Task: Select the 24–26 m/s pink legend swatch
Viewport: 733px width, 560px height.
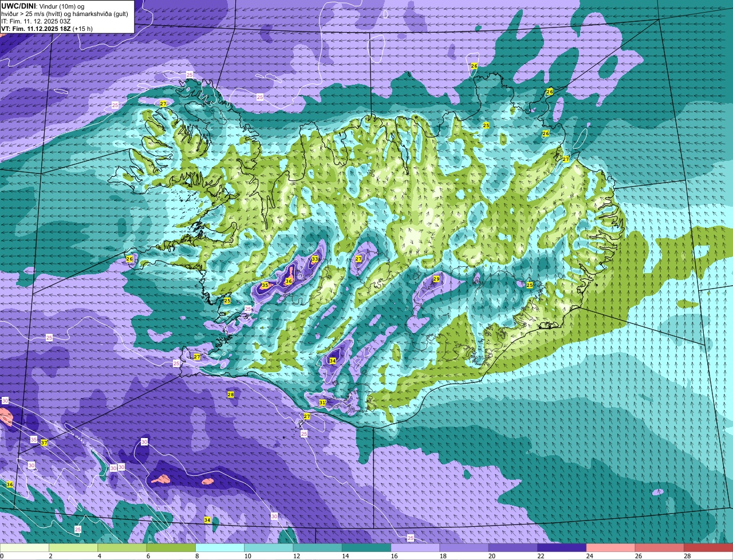Action: click(610, 547)
